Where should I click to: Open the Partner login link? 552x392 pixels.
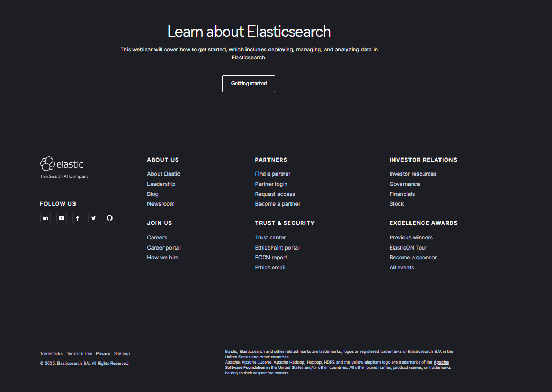point(271,184)
